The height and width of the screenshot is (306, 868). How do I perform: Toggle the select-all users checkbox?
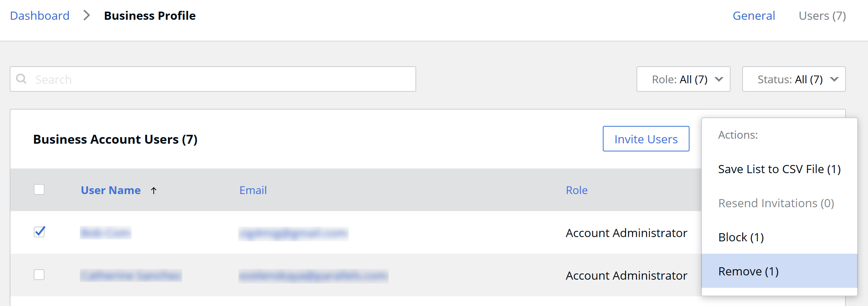[39, 190]
